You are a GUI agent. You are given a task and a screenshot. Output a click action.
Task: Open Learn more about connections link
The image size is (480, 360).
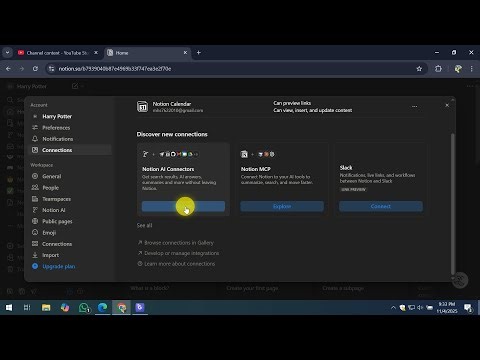click(x=176, y=264)
